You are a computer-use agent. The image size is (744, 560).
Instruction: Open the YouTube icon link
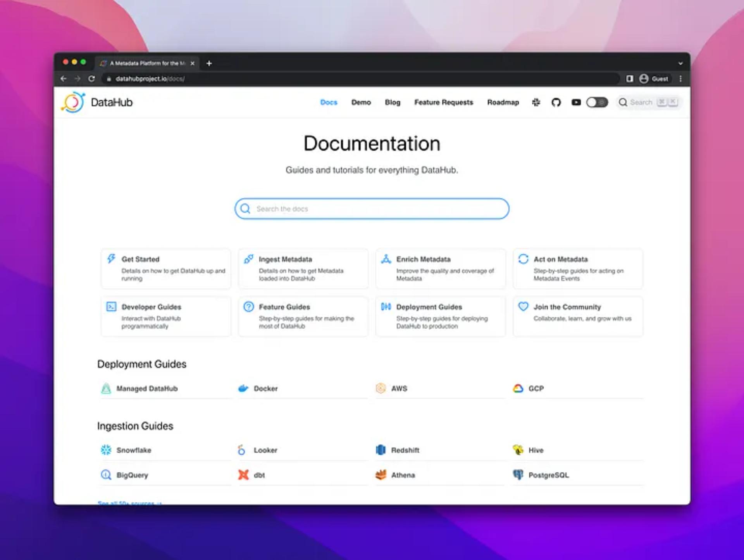point(576,102)
